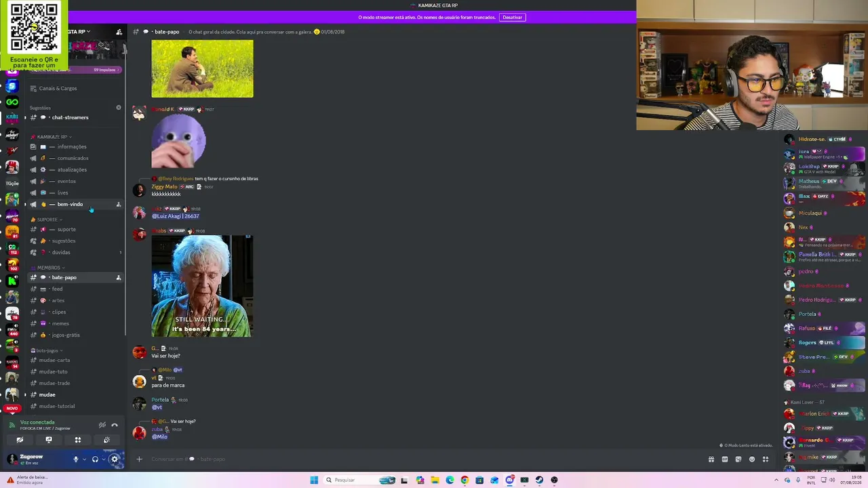Open the feed channel

point(75,289)
